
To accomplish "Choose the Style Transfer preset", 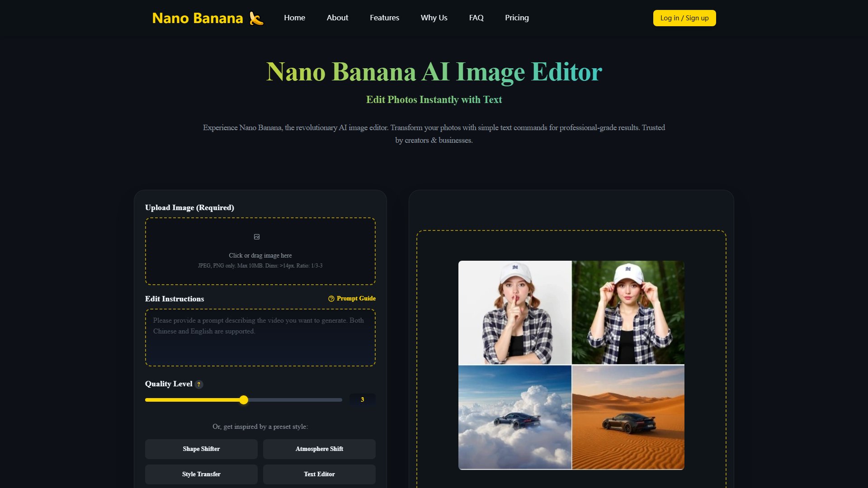I will point(201,474).
